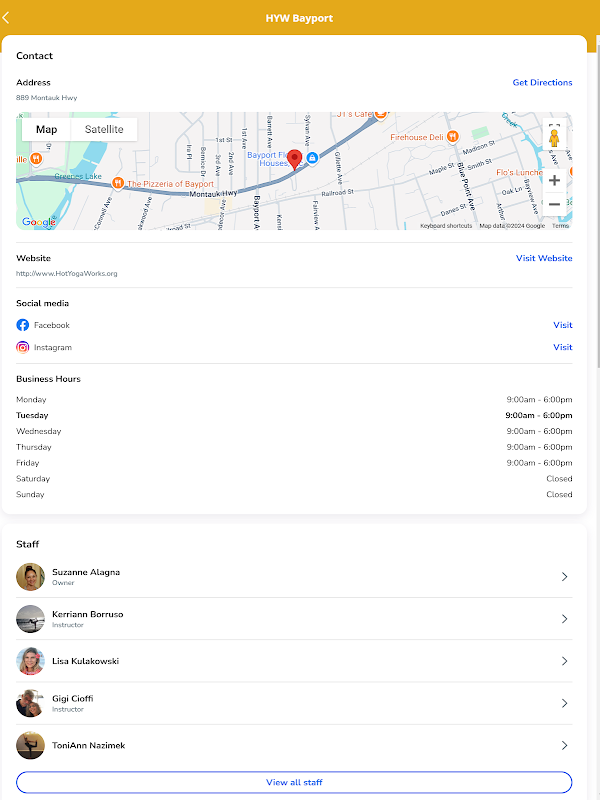The height and width of the screenshot is (800, 600).
Task: Expand Gigi Cioffi staff chevron
Action: (564, 703)
